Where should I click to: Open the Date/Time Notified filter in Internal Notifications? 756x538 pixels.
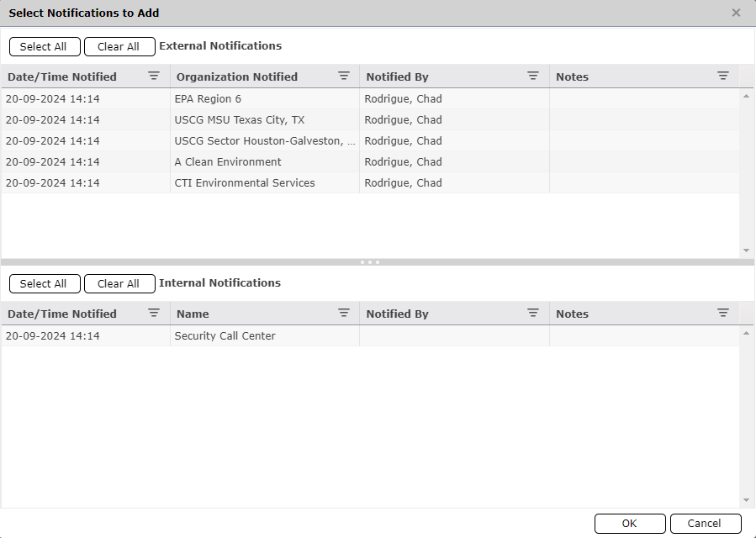pos(154,313)
